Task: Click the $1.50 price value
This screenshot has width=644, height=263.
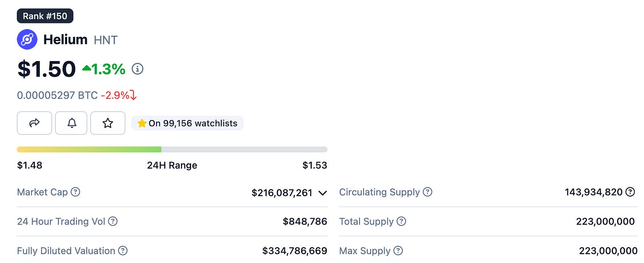Action: (46, 70)
